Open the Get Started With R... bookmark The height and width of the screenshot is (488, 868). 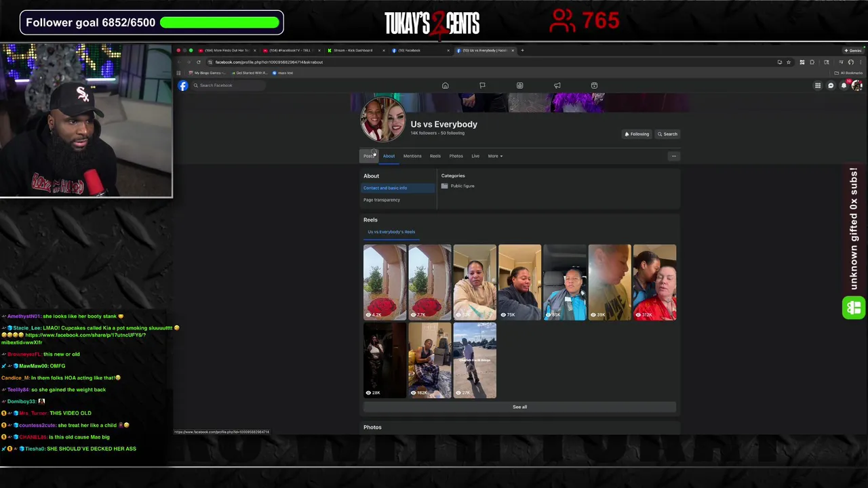249,73
